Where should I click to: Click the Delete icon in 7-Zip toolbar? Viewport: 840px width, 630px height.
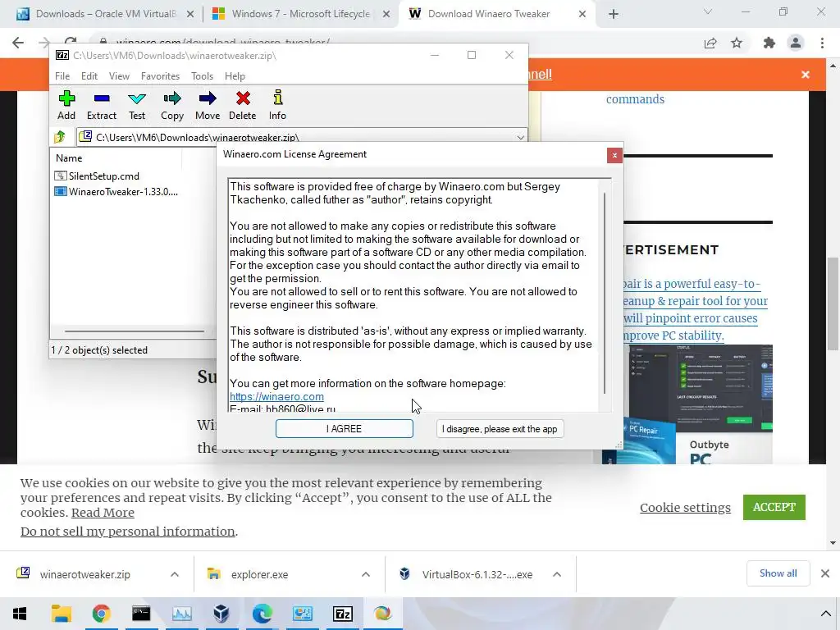tap(243, 105)
